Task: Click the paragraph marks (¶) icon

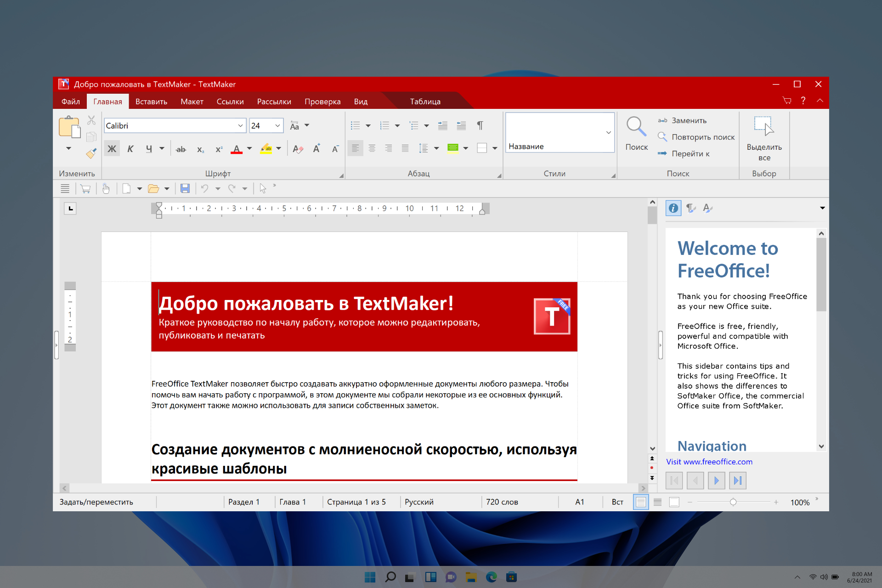Action: 480,125
